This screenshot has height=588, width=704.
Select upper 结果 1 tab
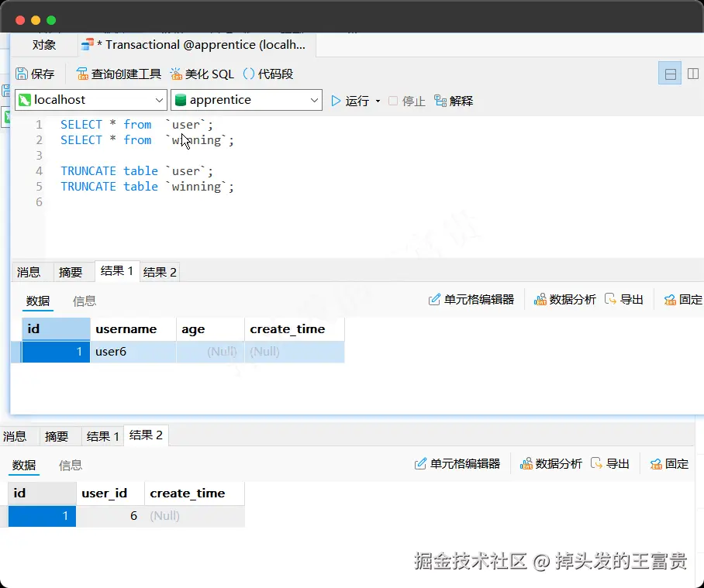click(117, 271)
